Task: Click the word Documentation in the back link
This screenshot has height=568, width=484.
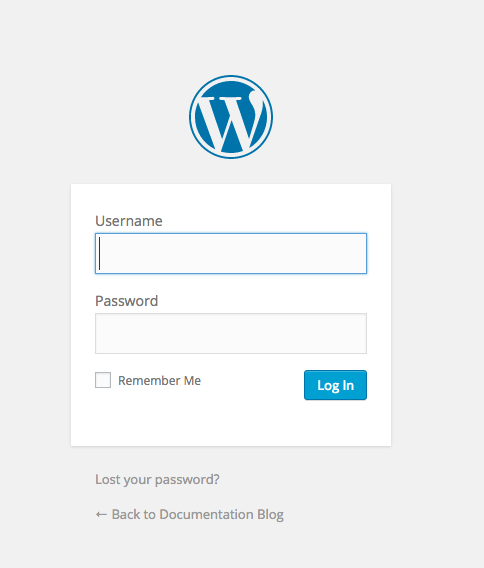Action: (206, 514)
